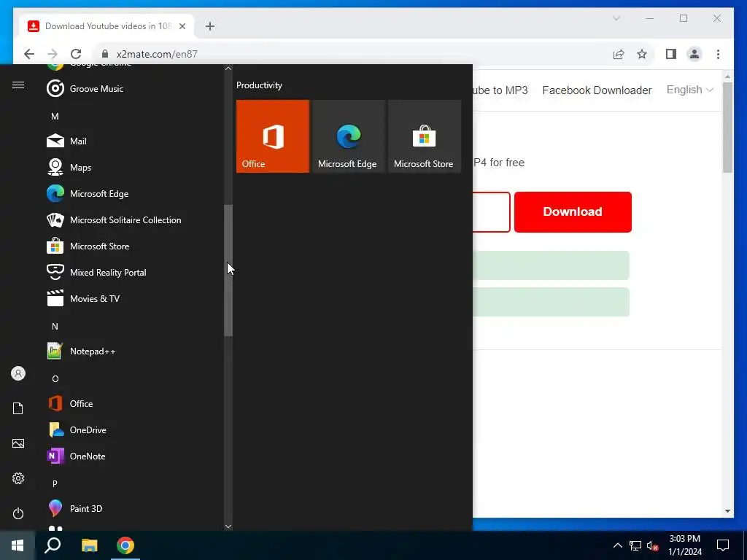Select the Download Youtube videos tab
Viewport: 747px width, 560px height.
click(x=107, y=26)
